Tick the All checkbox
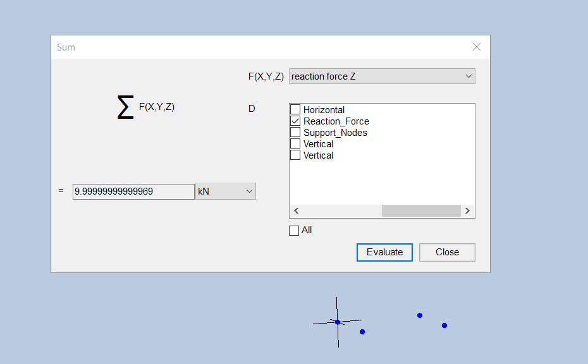This screenshot has height=364, width=588. [294, 230]
